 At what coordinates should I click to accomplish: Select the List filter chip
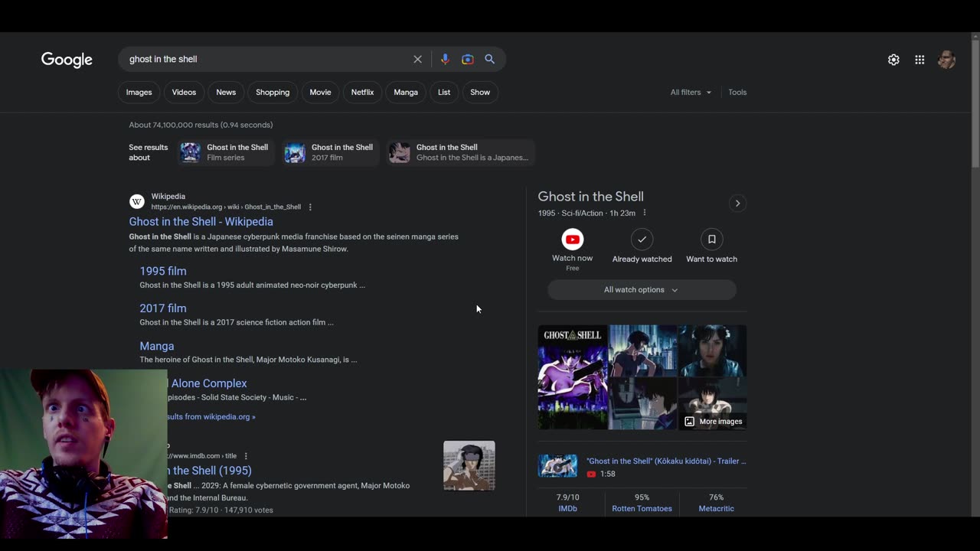click(444, 93)
